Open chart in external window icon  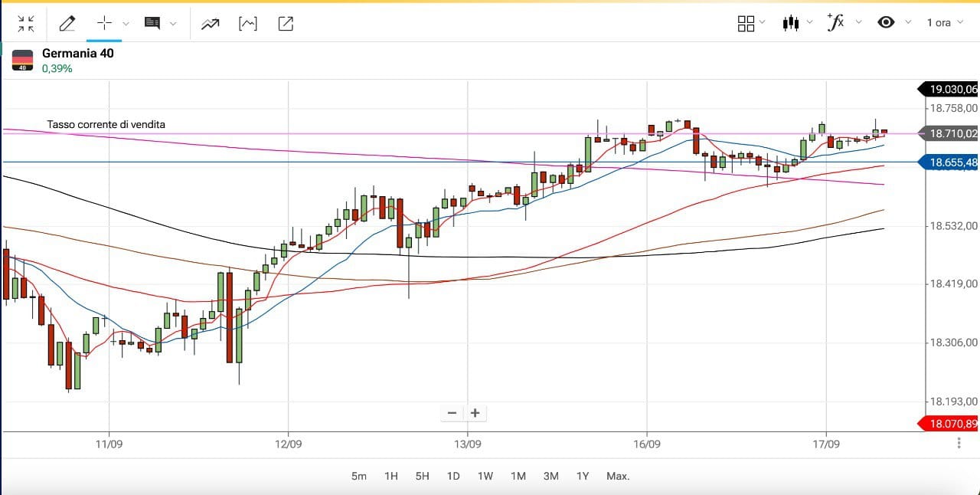[x=286, y=24]
